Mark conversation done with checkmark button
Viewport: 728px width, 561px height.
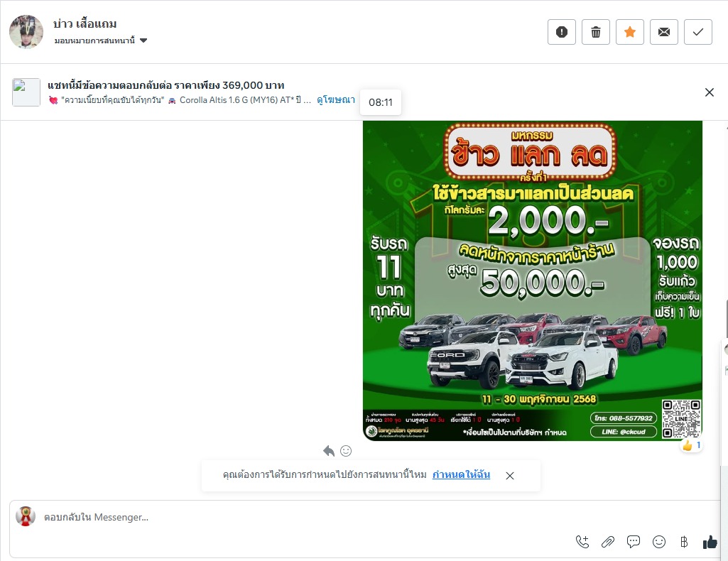point(698,32)
